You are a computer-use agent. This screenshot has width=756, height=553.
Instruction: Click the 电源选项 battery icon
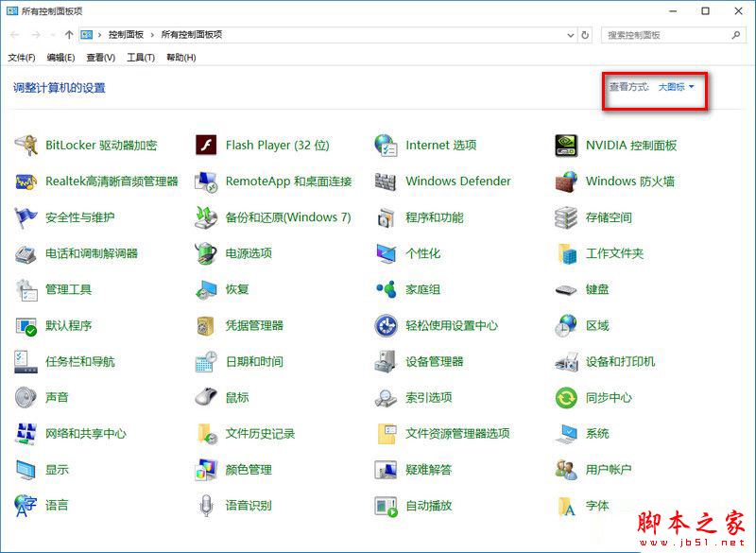click(x=206, y=253)
